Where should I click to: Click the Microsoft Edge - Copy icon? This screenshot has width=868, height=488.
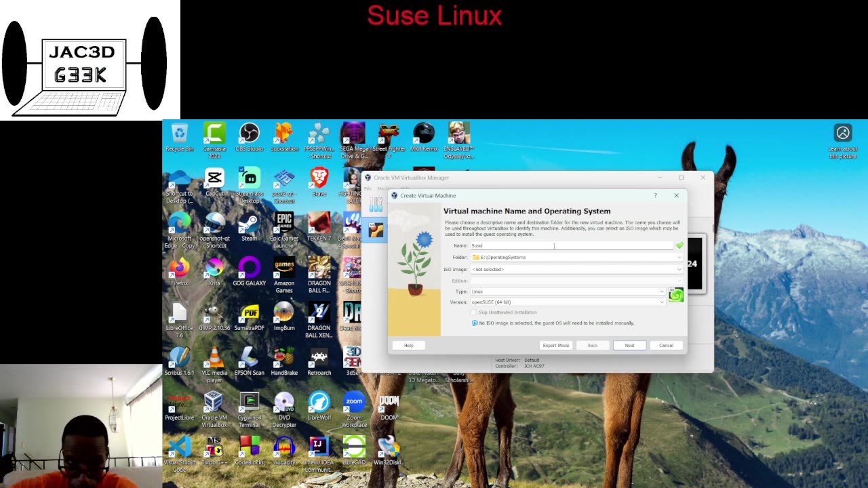[x=179, y=230]
